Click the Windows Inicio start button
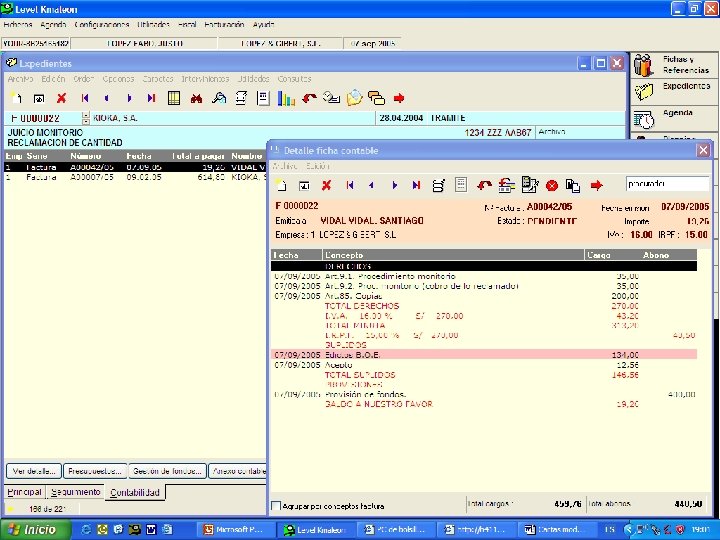This screenshot has height=540, width=720. click(36, 529)
